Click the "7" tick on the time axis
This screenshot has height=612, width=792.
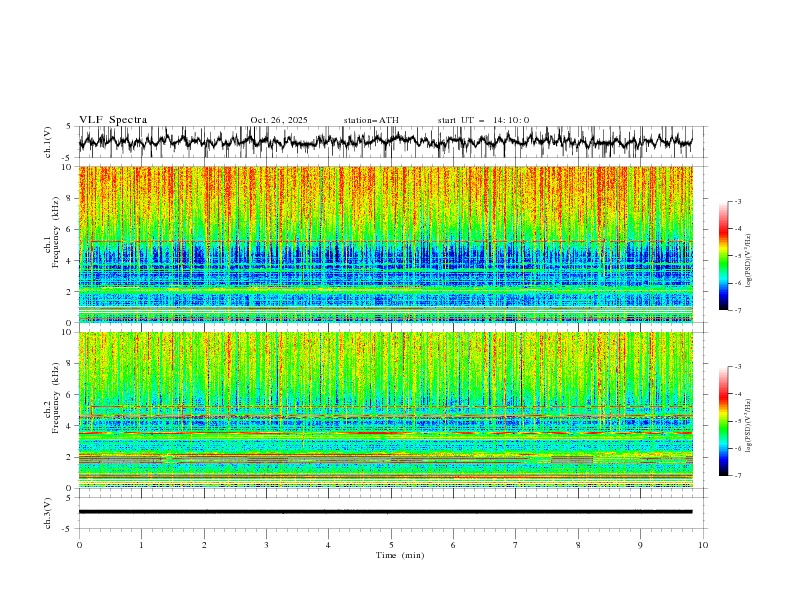pos(516,545)
